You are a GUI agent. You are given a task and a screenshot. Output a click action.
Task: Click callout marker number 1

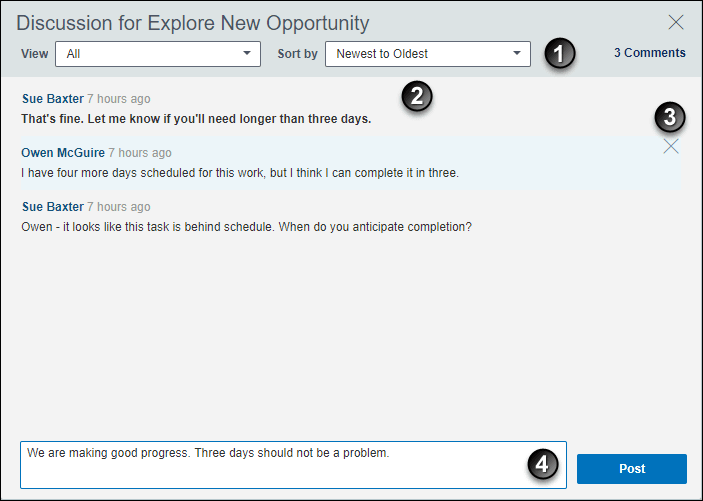[x=560, y=54]
